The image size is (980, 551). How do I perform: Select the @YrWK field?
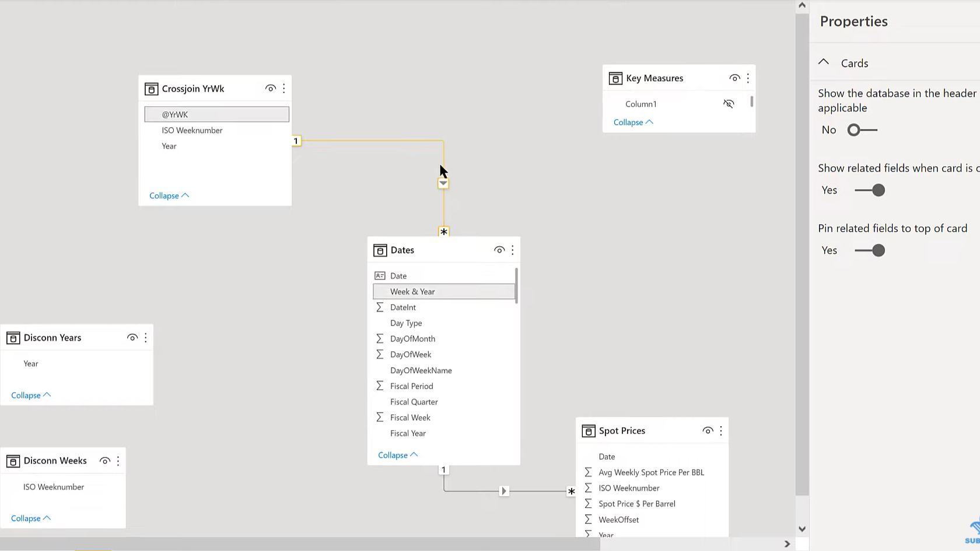[x=217, y=114]
